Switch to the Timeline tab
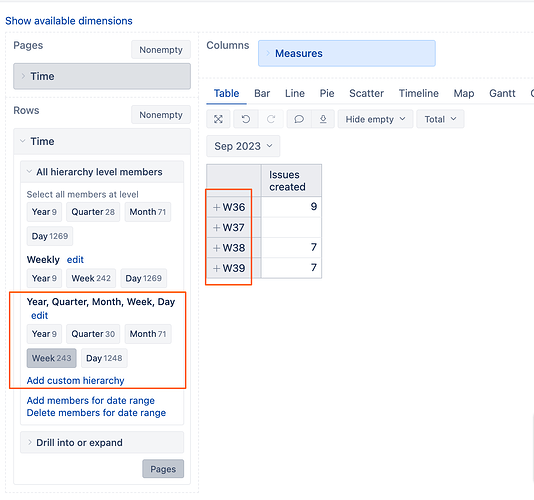Screen dimensions: 534x500 coord(419,93)
